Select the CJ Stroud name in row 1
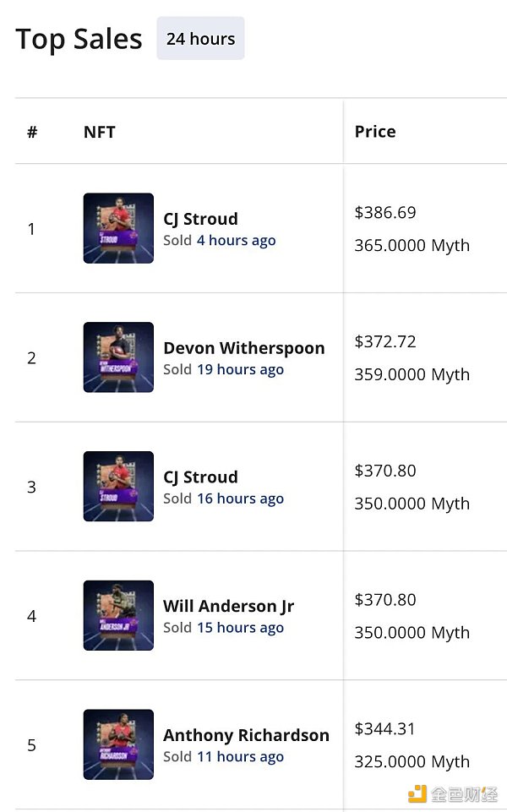 [x=200, y=219]
